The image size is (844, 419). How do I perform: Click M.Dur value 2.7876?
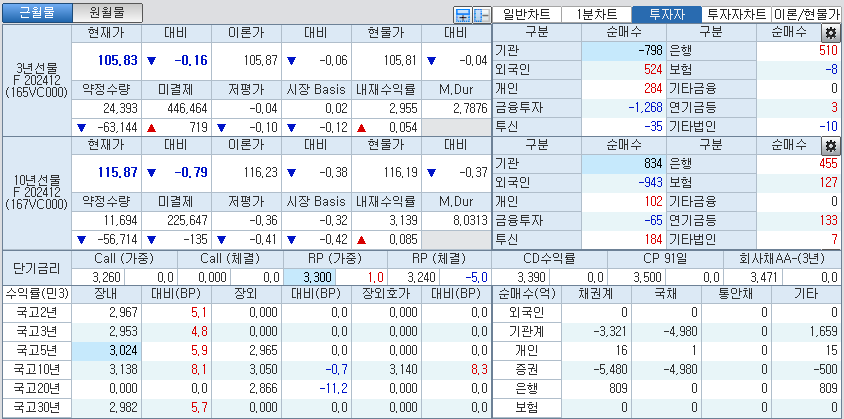[x=456, y=109]
